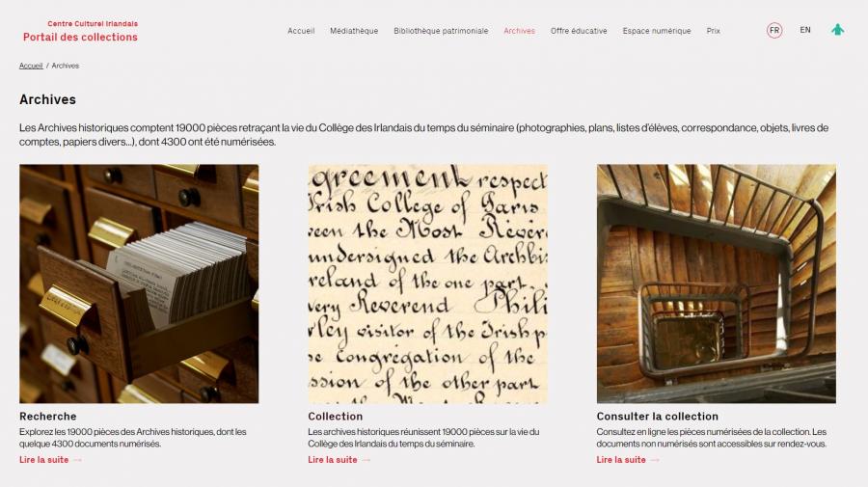This screenshot has height=487, width=868.
Task: Open the handwritten manuscript image
Action: 427,284
